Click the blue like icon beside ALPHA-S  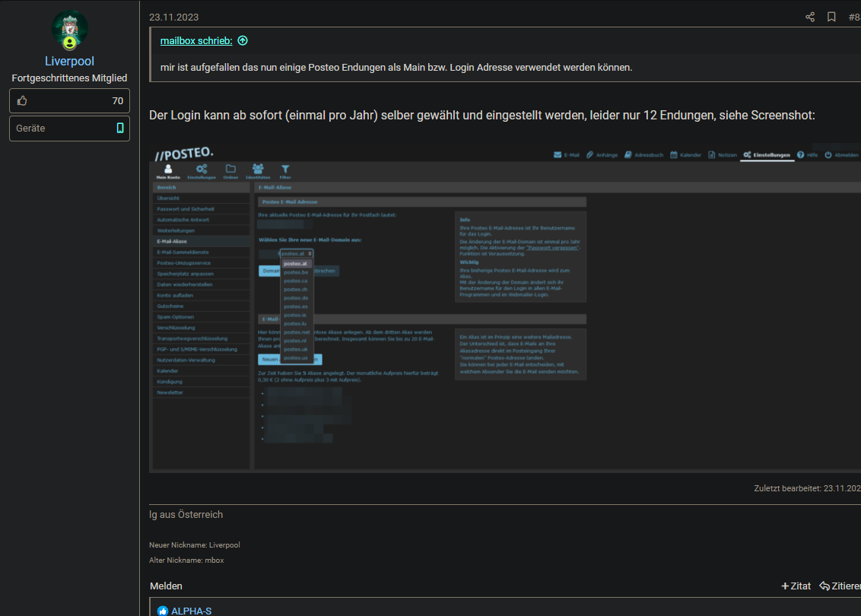163,611
